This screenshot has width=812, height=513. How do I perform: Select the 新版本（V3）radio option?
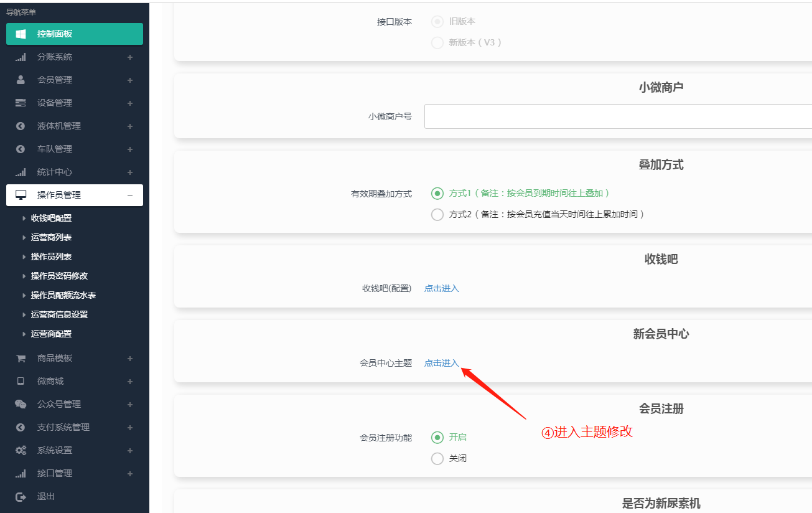pos(437,42)
